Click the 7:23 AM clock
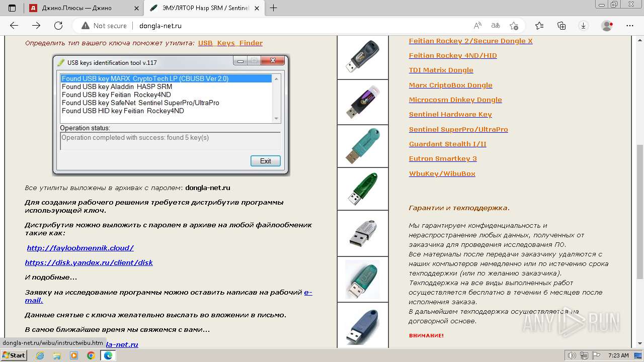Viewport: 644px width, 362px height. click(x=618, y=355)
